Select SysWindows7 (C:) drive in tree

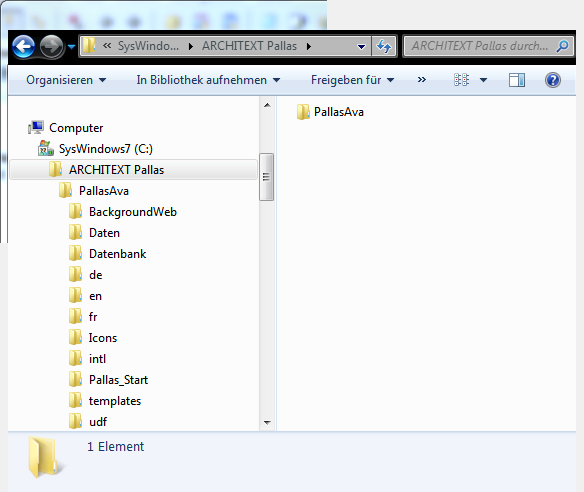pos(106,149)
